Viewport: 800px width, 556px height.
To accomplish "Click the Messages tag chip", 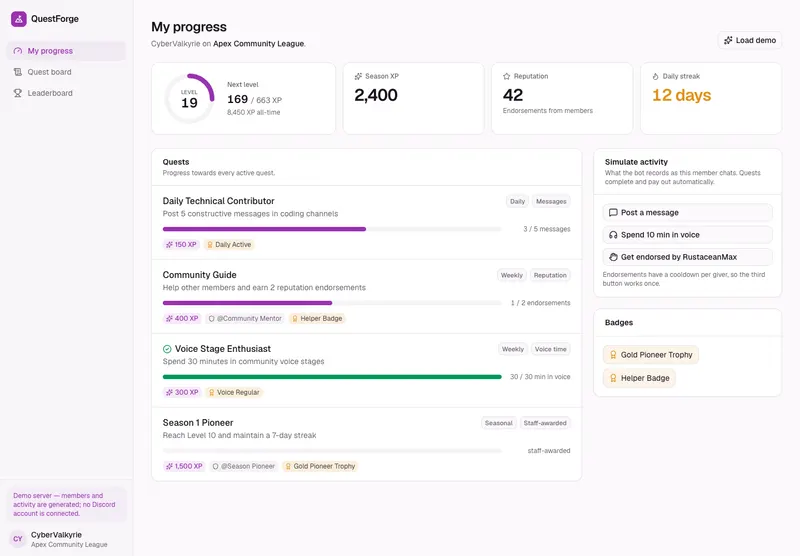I will (x=551, y=201).
